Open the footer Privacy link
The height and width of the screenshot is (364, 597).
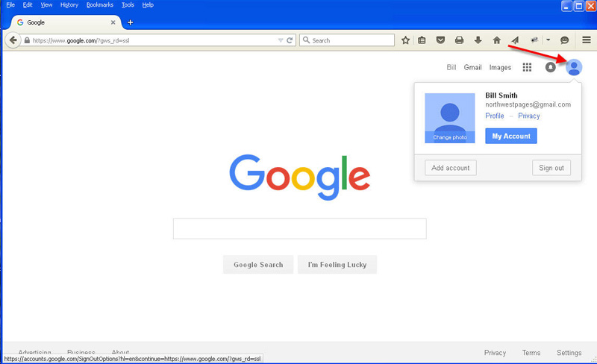[495, 353]
